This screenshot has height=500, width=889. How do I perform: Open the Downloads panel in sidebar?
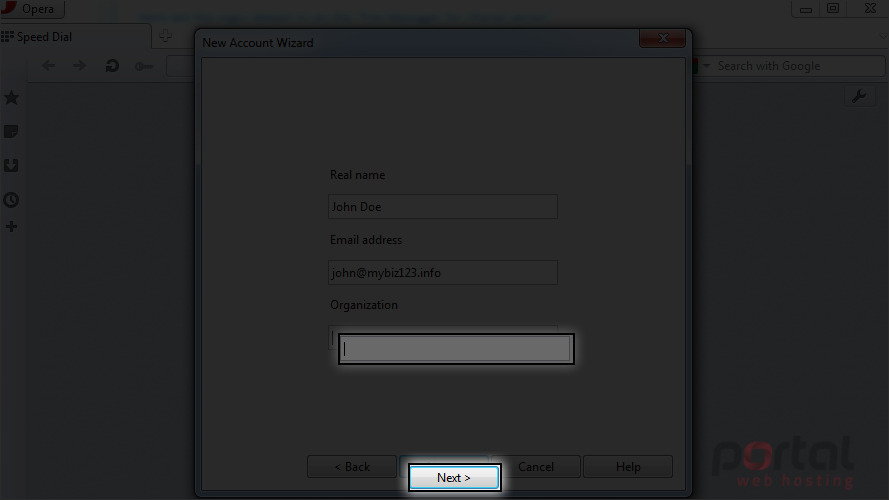tap(11, 166)
